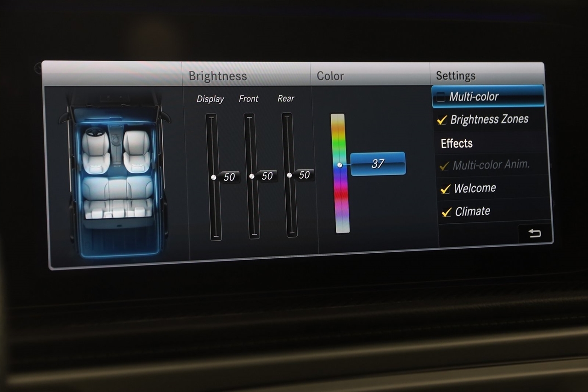Disable the Welcome effect checkbox
Image resolution: width=588 pixels, height=392 pixels.
click(x=445, y=189)
